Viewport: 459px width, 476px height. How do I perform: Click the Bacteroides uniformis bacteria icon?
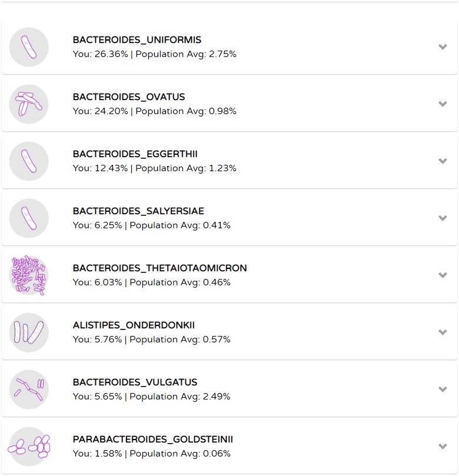coord(29,47)
